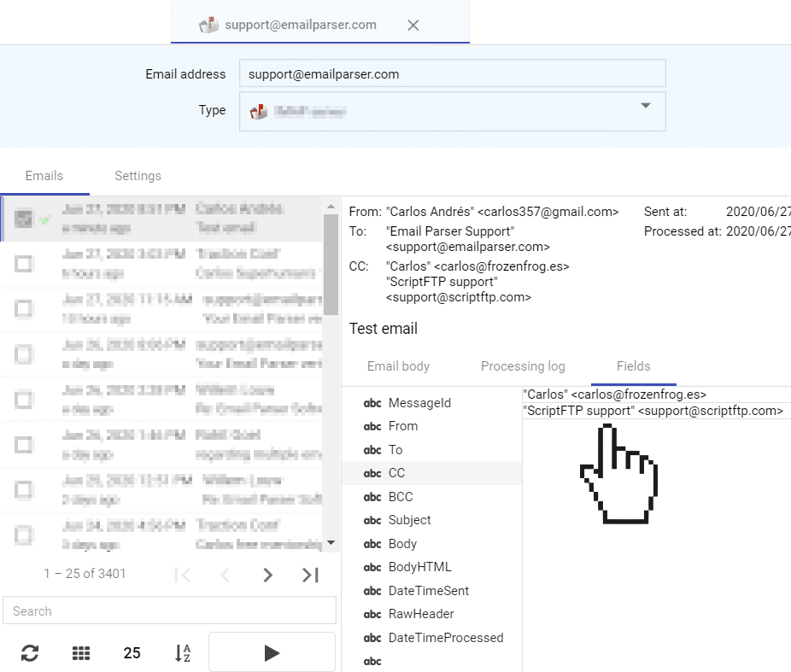Open the Type dropdown
The width and height of the screenshot is (791, 672).
[453, 111]
